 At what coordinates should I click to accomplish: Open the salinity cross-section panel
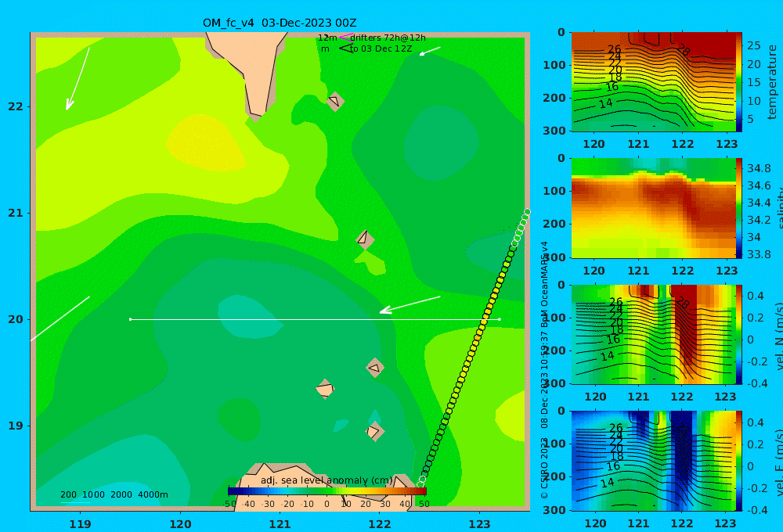click(x=653, y=208)
